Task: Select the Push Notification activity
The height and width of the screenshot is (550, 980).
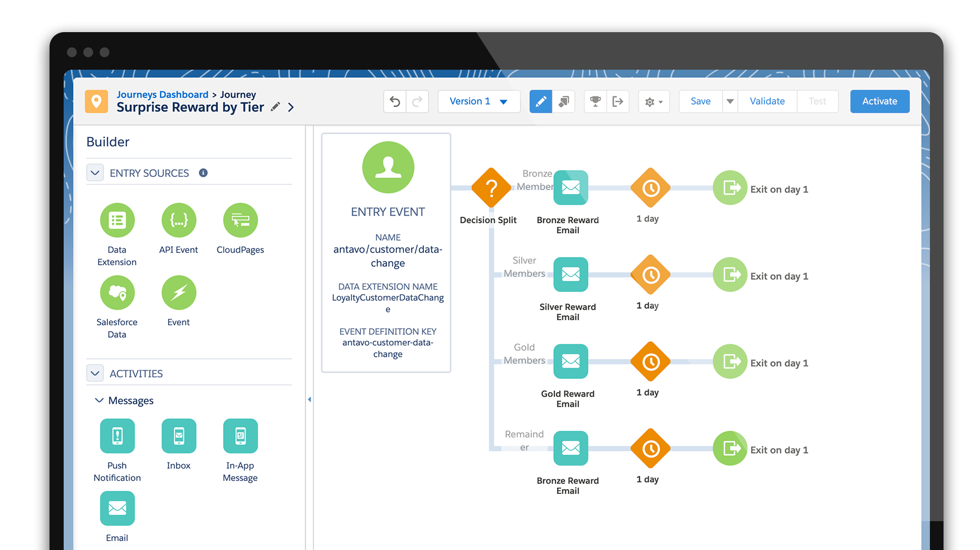Action: pyautogui.click(x=117, y=436)
